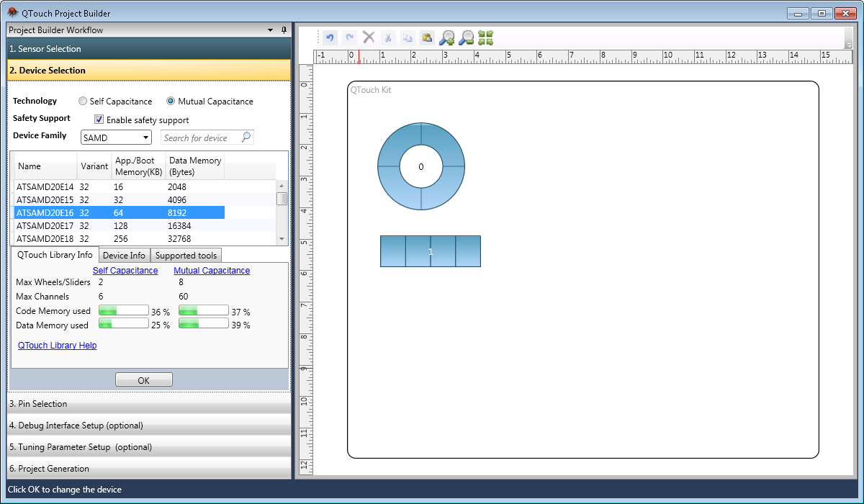The image size is (864, 504).
Task: Click the Copy toolbar icon
Action: tap(408, 37)
